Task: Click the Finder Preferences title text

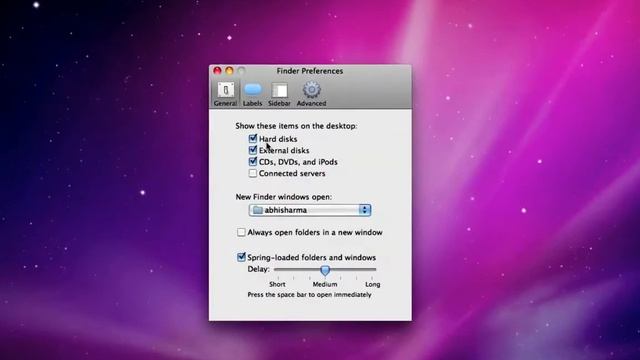Action: pyautogui.click(x=310, y=71)
